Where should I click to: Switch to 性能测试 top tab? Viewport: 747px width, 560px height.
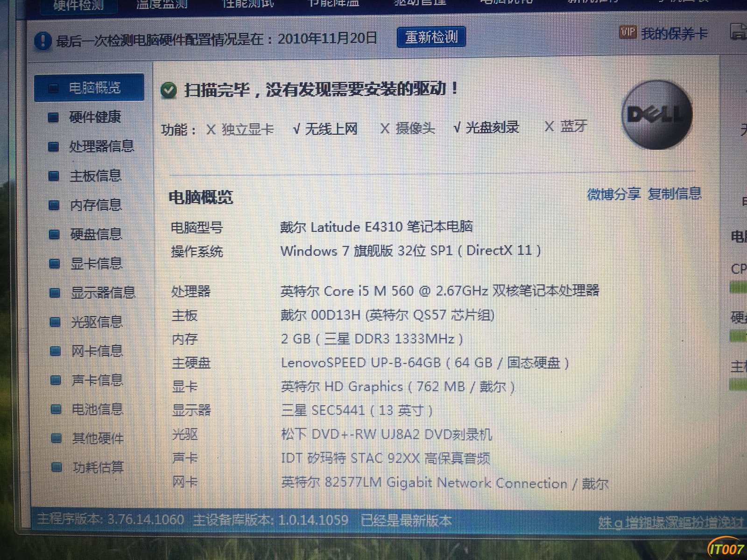(x=248, y=4)
